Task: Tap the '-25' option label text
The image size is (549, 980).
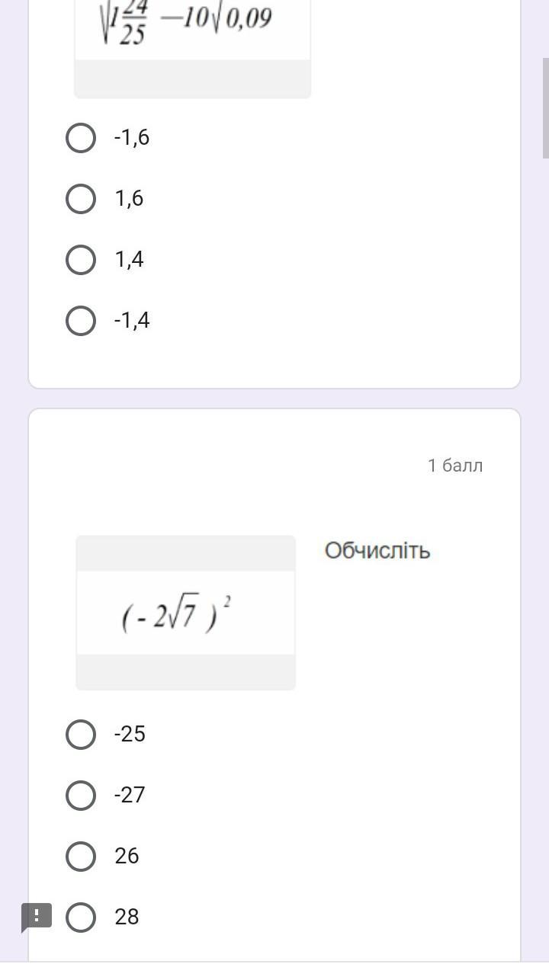Action: (130, 734)
